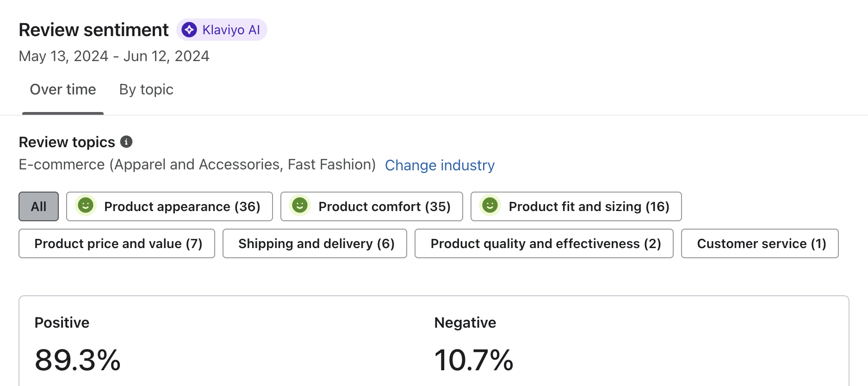Filter reviews by Product appearance (36)
Viewport: 868px width, 386px height.
(x=169, y=206)
